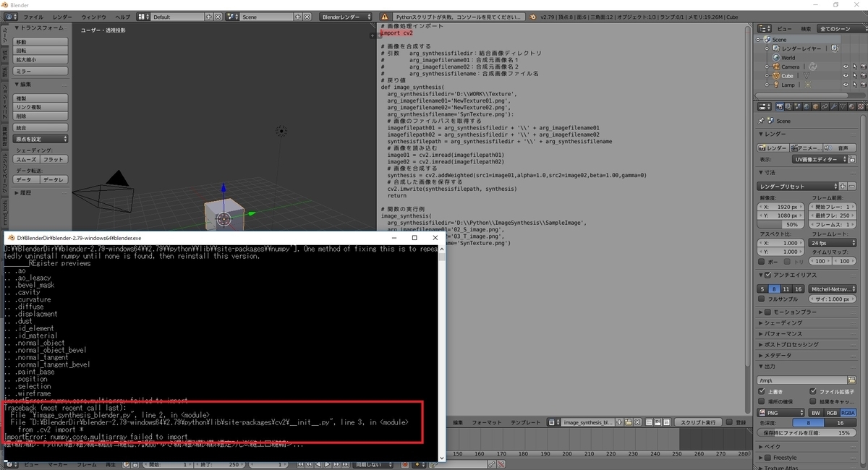Toggle Camera visibility eye icon
Image resolution: width=868 pixels, height=470 pixels.
(846, 67)
